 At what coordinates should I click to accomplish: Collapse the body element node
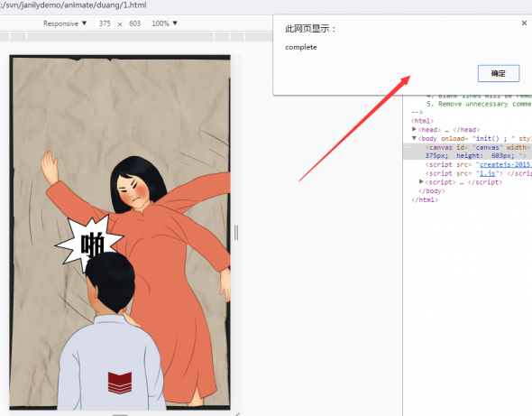coord(414,138)
